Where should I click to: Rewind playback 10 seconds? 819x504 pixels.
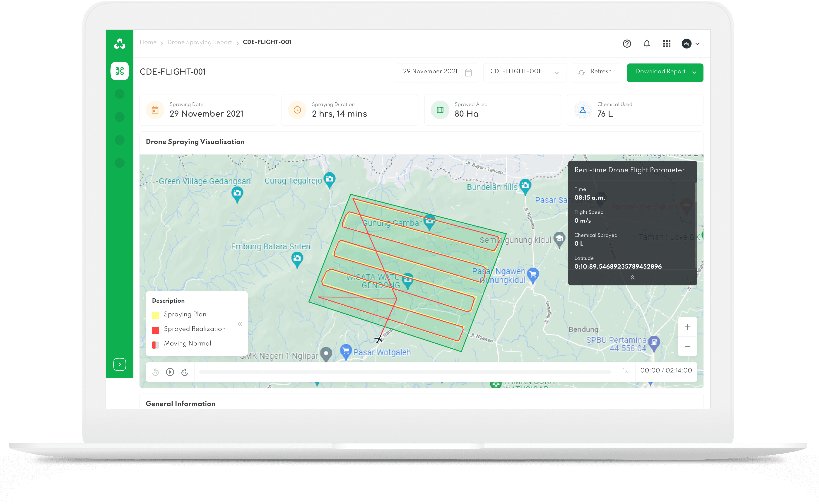[156, 372]
